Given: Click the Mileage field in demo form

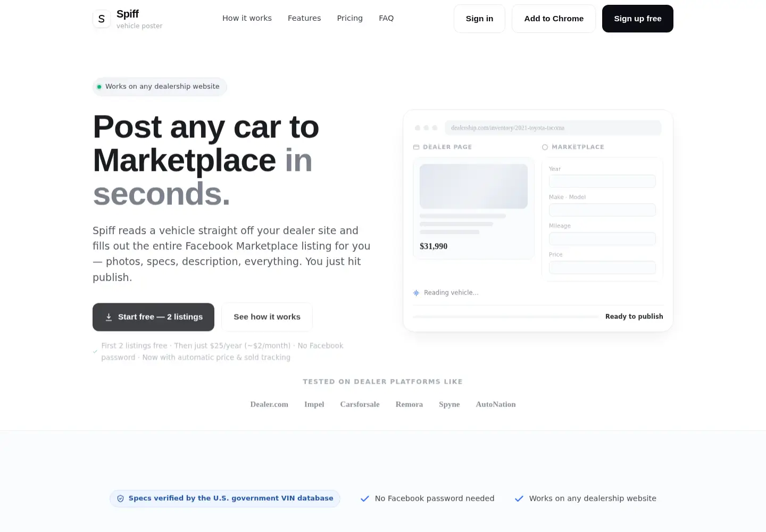Looking at the screenshot, I should click(x=602, y=239).
